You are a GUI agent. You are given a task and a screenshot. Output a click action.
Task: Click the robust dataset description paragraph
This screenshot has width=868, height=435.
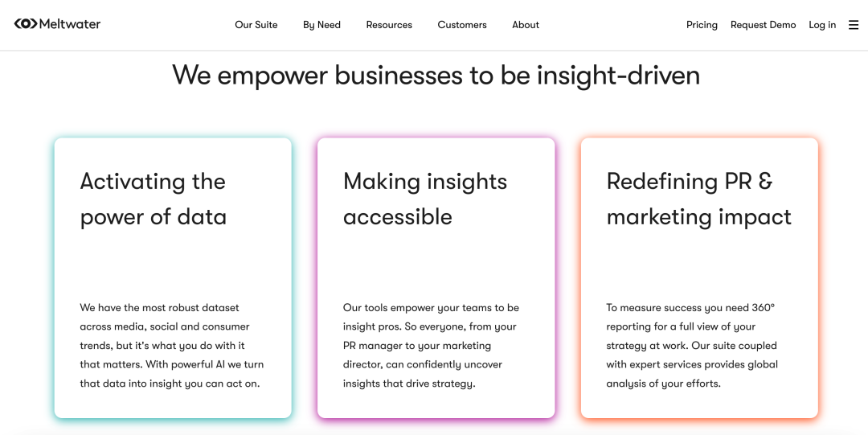172,345
